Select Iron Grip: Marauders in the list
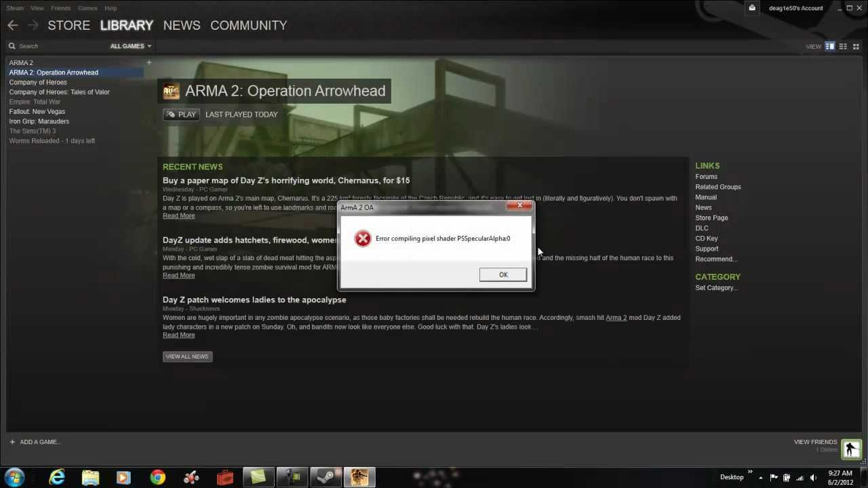This screenshot has height=488, width=868. pyautogui.click(x=39, y=121)
